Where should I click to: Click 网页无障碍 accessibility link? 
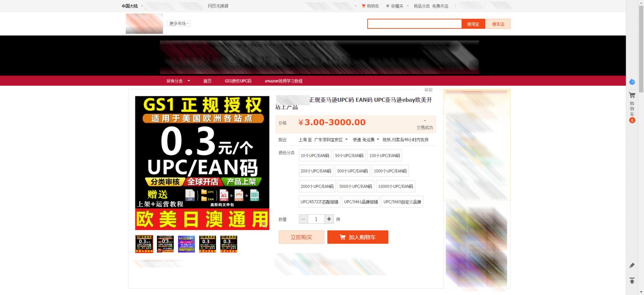point(218,6)
